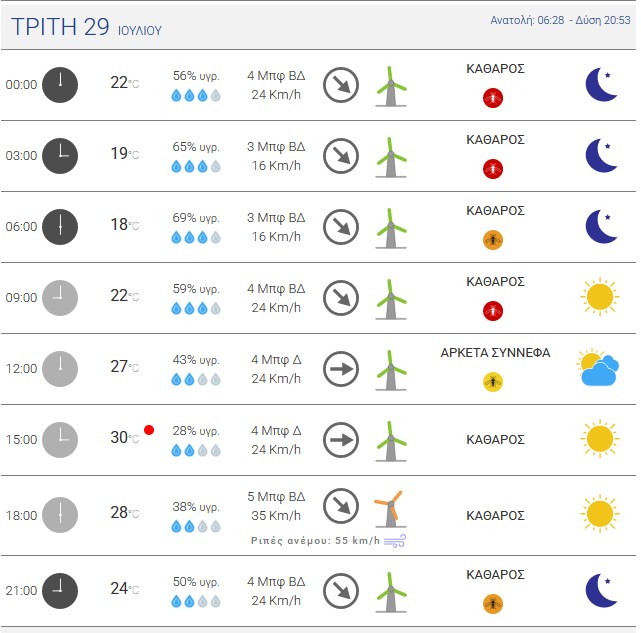
Task: Click the red mosquito icon at 00:00
Action: (x=493, y=98)
